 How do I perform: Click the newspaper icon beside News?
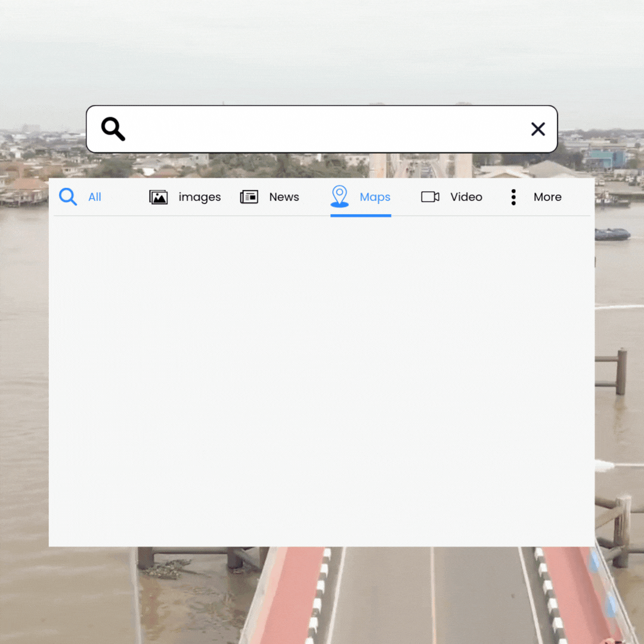[249, 197]
